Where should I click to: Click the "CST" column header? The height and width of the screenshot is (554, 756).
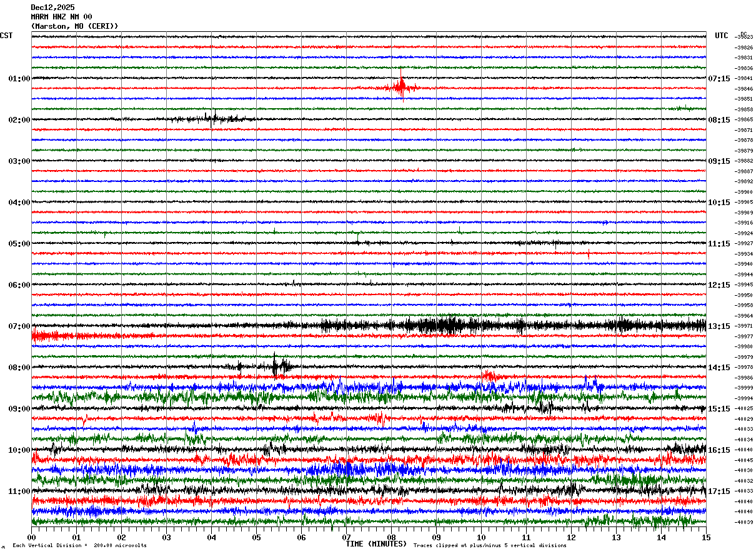pyautogui.click(x=6, y=36)
